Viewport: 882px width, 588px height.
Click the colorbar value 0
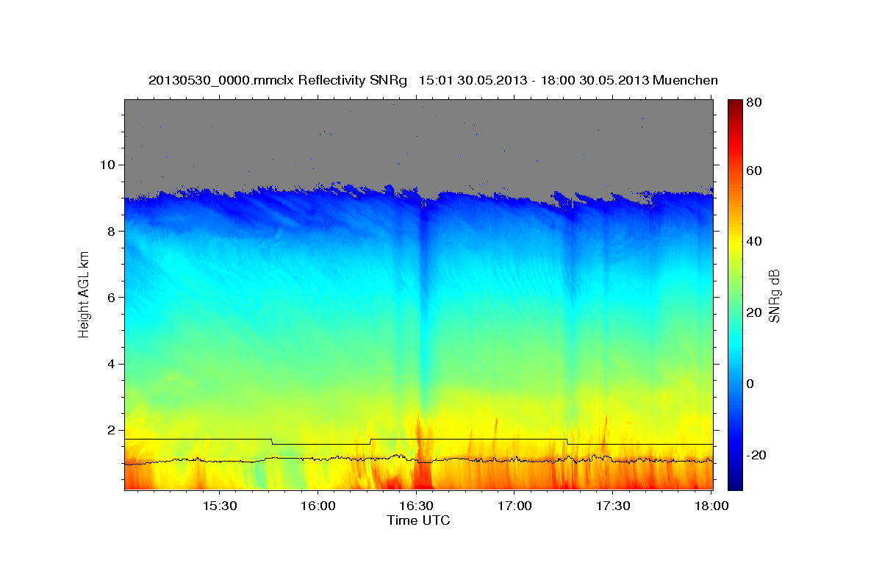pos(750,384)
